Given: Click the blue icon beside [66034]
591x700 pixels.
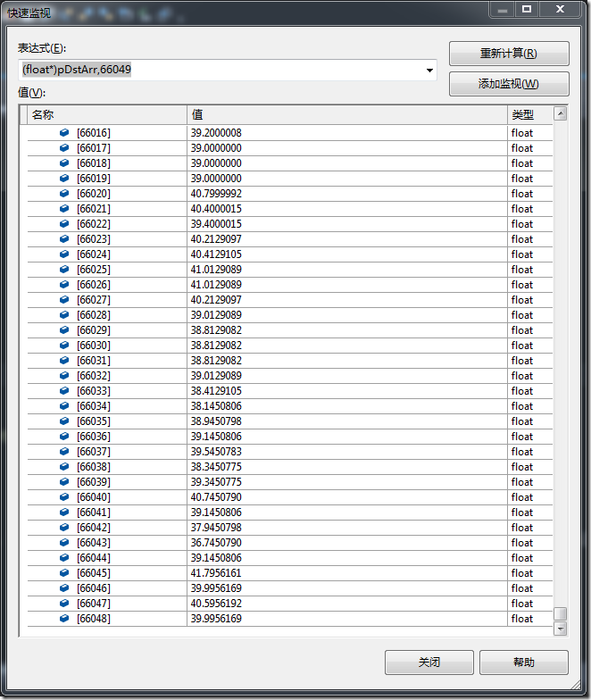Looking at the screenshot, I should 64,405.
